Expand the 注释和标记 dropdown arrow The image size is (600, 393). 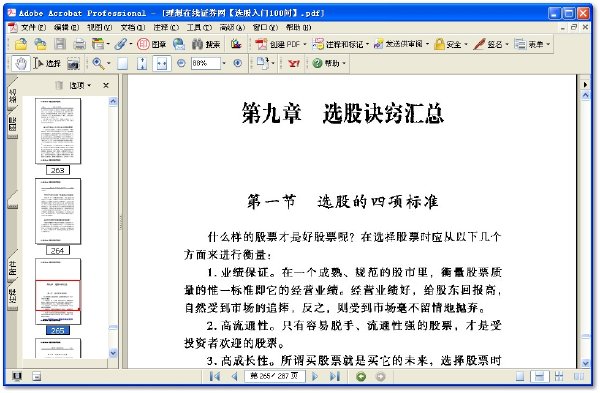(x=367, y=44)
